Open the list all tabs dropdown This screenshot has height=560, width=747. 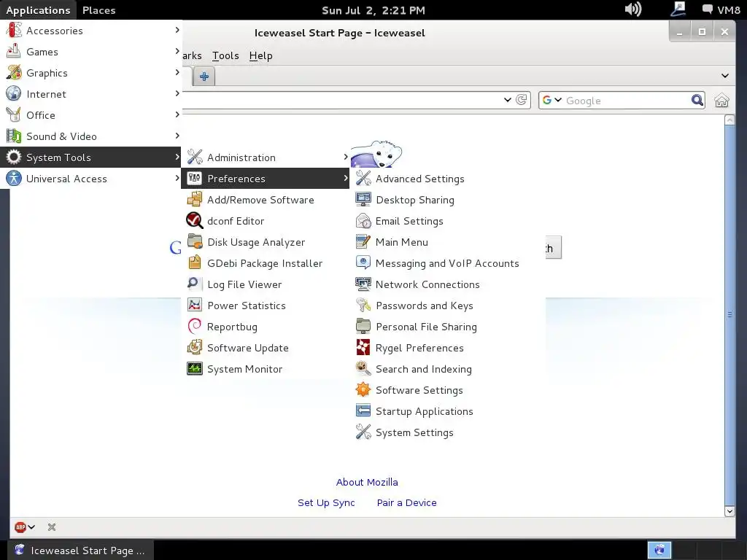pyautogui.click(x=724, y=76)
